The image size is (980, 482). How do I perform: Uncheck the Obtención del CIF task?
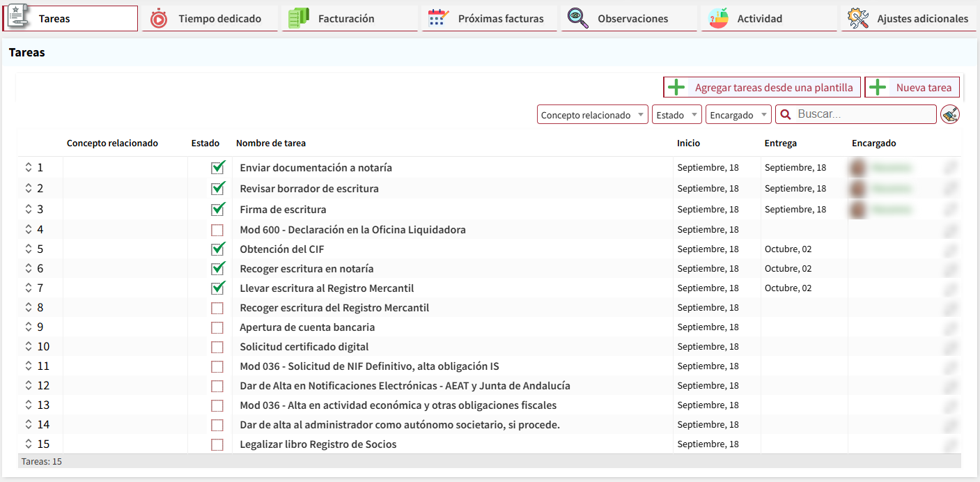[x=217, y=249]
